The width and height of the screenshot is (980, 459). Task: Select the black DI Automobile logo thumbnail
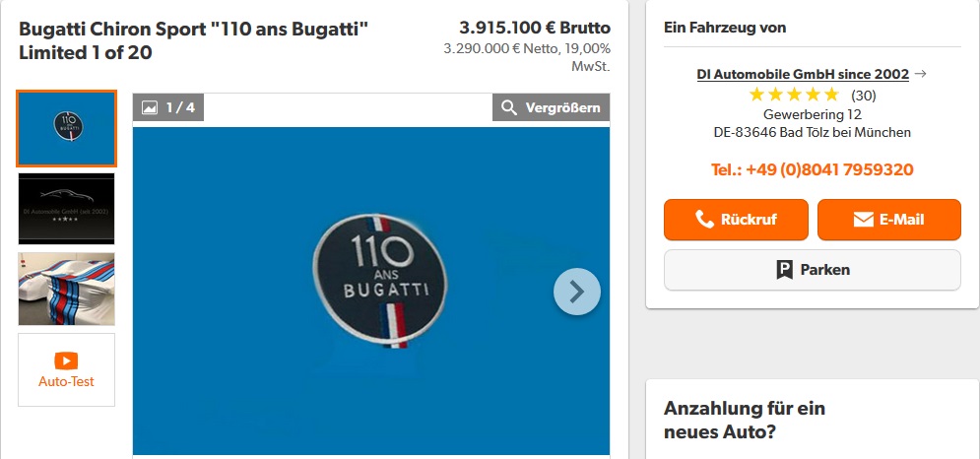click(x=66, y=208)
